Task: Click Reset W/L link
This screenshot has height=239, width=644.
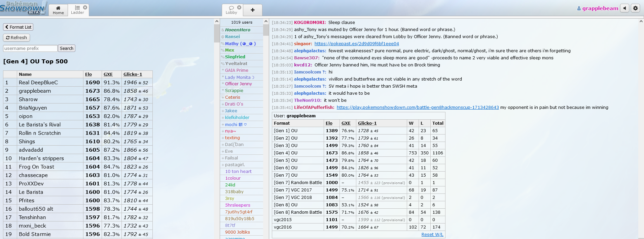Action: point(432,235)
